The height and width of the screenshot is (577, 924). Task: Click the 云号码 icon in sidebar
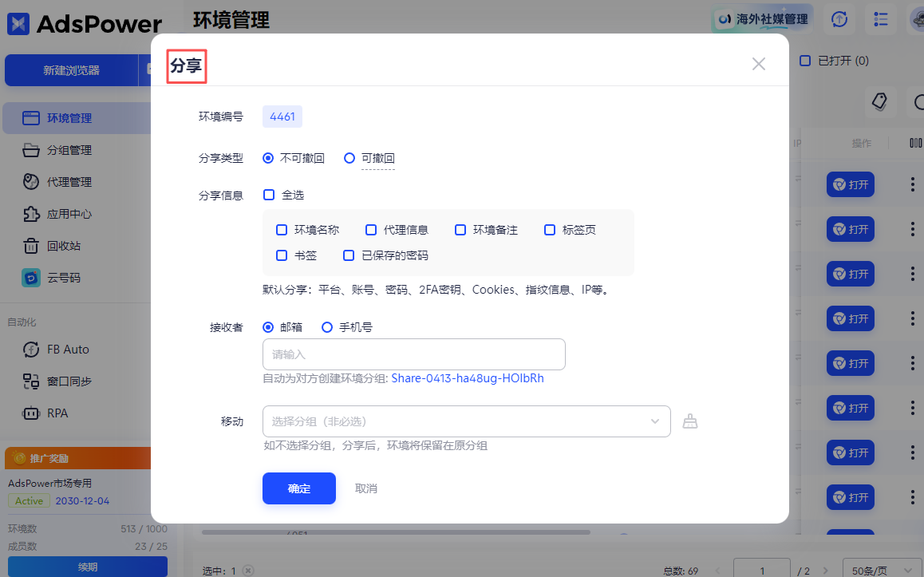[x=31, y=278]
